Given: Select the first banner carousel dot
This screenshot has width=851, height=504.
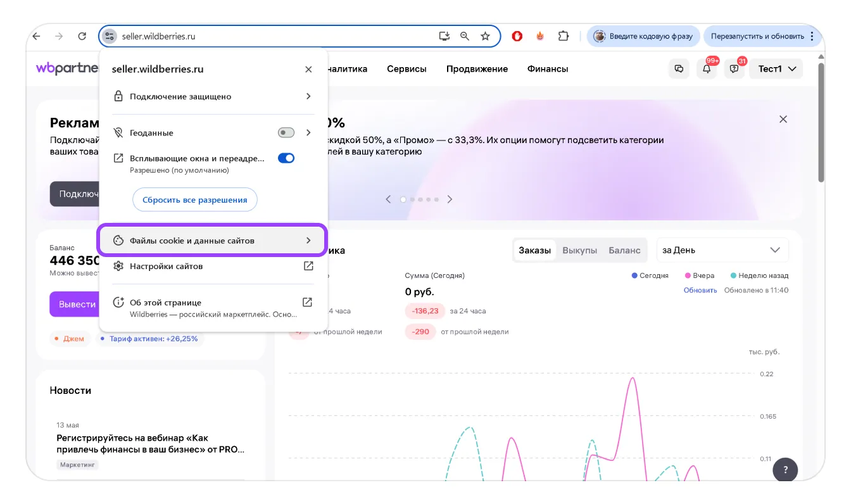Looking at the screenshot, I should pos(403,199).
